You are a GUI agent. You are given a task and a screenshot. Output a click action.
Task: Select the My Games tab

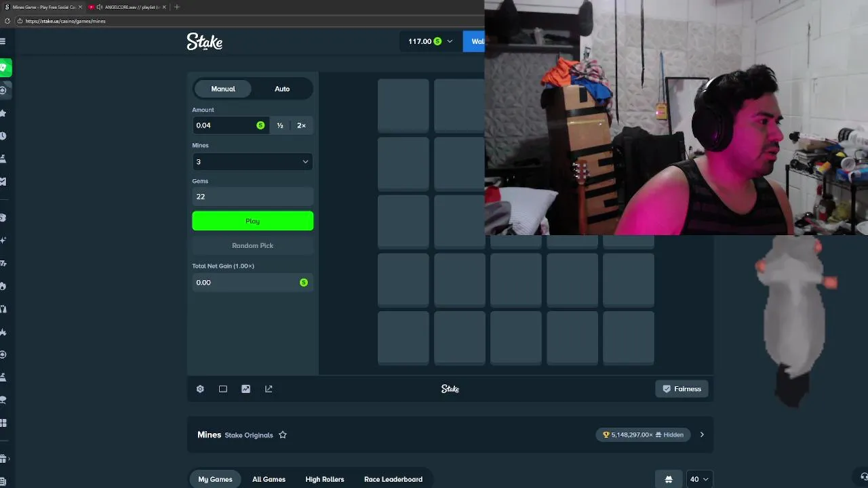pos(215,479)
